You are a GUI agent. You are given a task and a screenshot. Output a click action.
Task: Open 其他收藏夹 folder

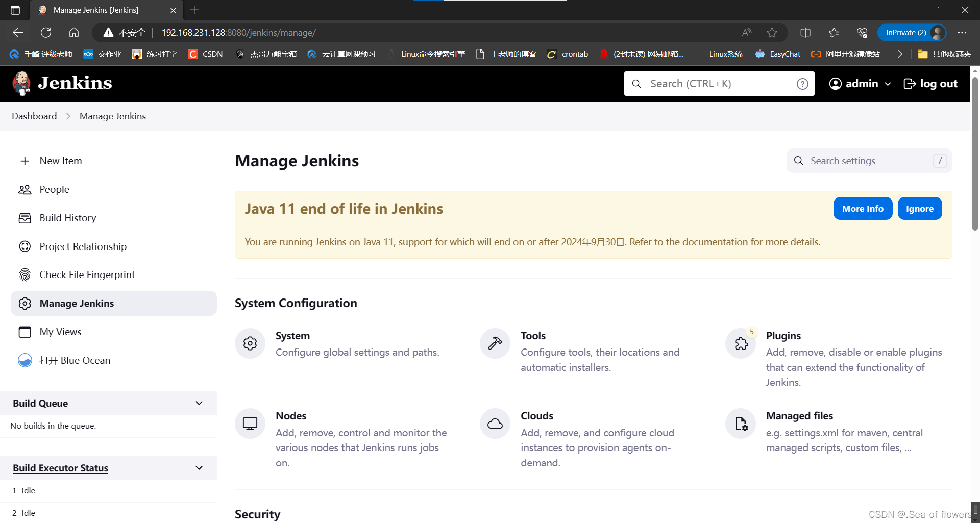tap(944, 54)
